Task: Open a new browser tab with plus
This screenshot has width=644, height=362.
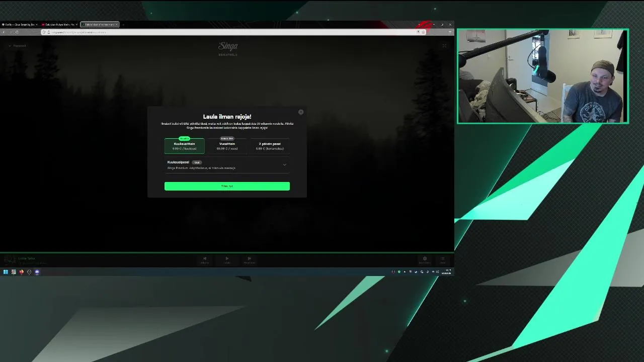Action: click(x=123, y=24)
